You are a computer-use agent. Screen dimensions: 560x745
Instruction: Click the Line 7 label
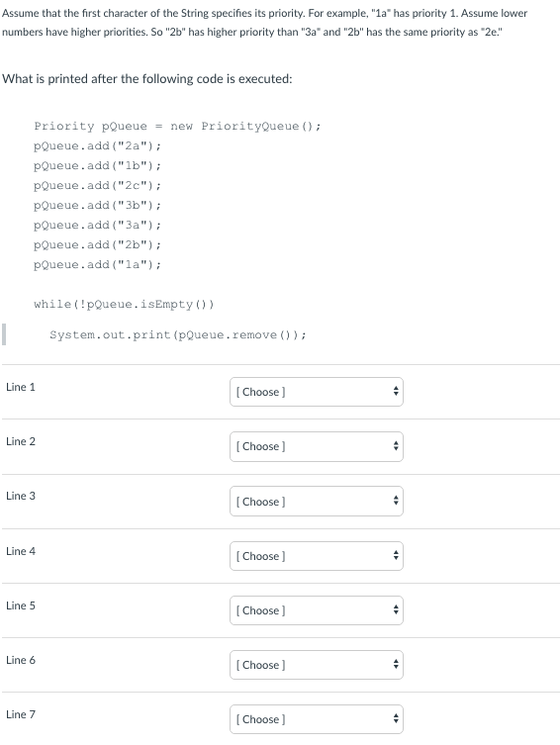21,714
